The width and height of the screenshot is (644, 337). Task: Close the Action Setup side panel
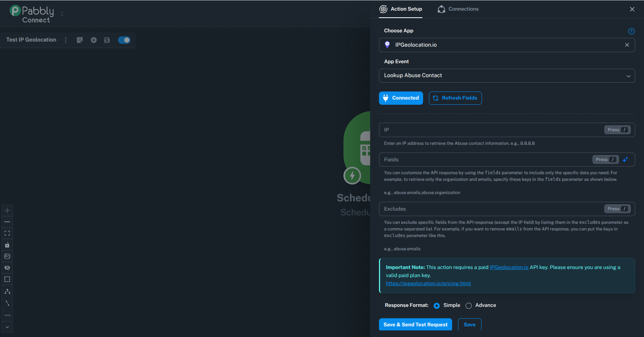click(632, 9)
